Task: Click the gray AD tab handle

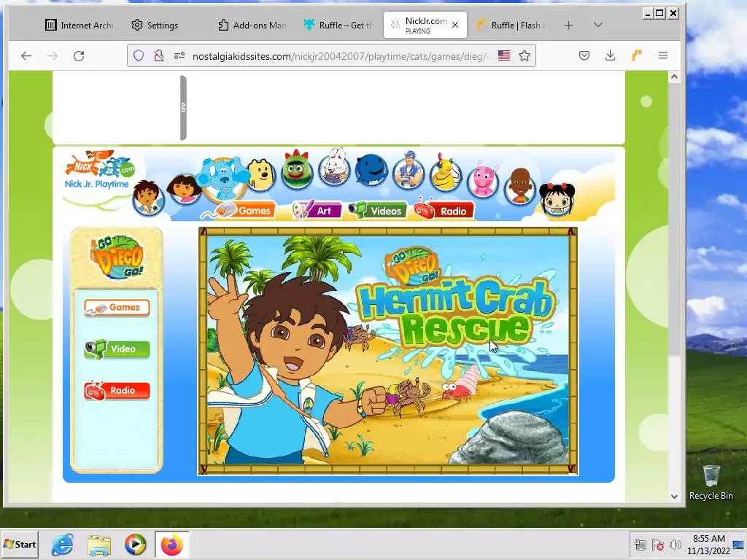Action: click(183, 108)
